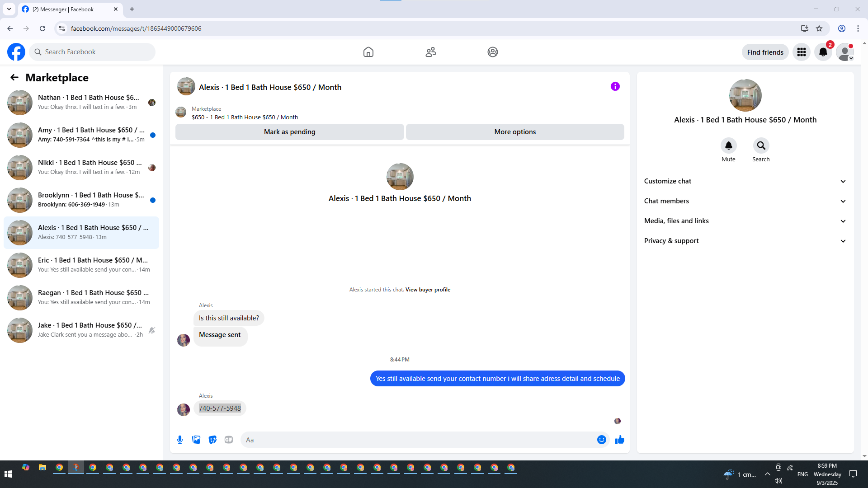Show hidden system tray icons
This screenshot has height=488, width=868.
(x=768, y=474)
